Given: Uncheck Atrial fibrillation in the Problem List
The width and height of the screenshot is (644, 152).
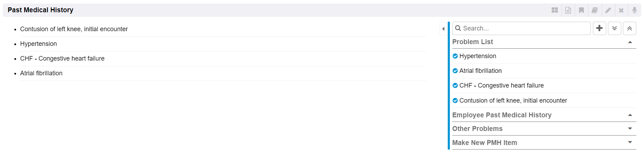Looking at the screenshot, I should click(455, 71).
